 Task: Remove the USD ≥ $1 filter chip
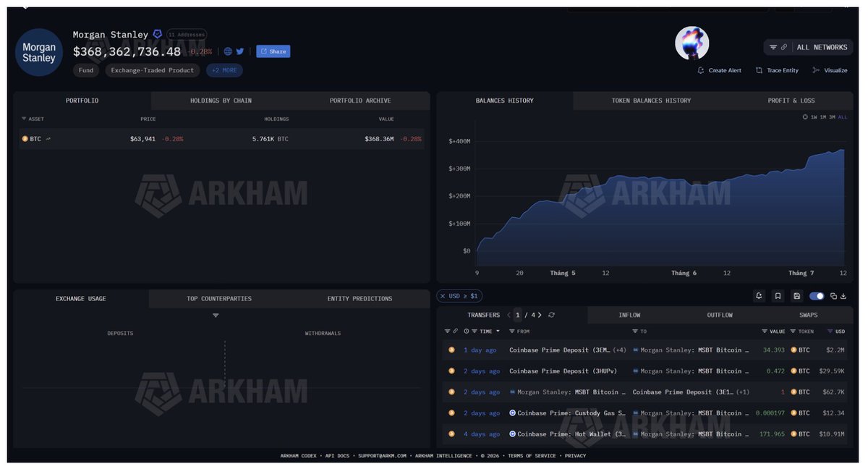coord(443,296)
